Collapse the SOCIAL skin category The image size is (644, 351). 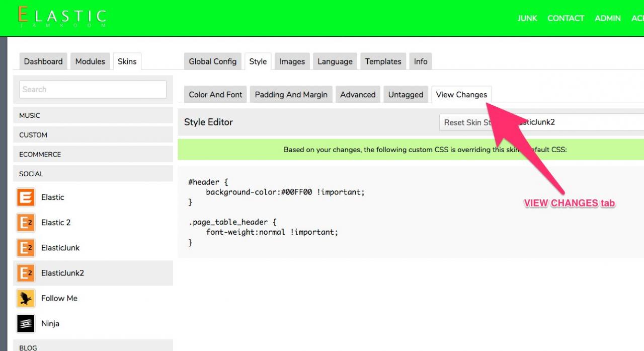[93, 174]
